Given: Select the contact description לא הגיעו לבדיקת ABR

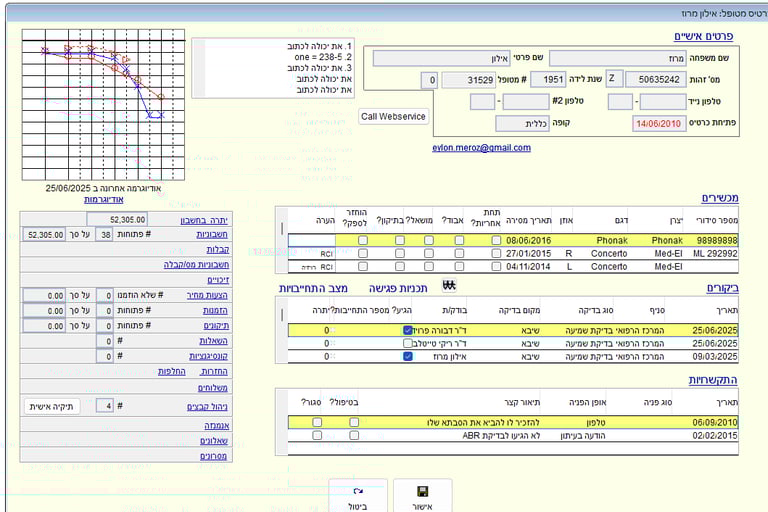Looking at the screenshot, I should click(x=501, y=436).
